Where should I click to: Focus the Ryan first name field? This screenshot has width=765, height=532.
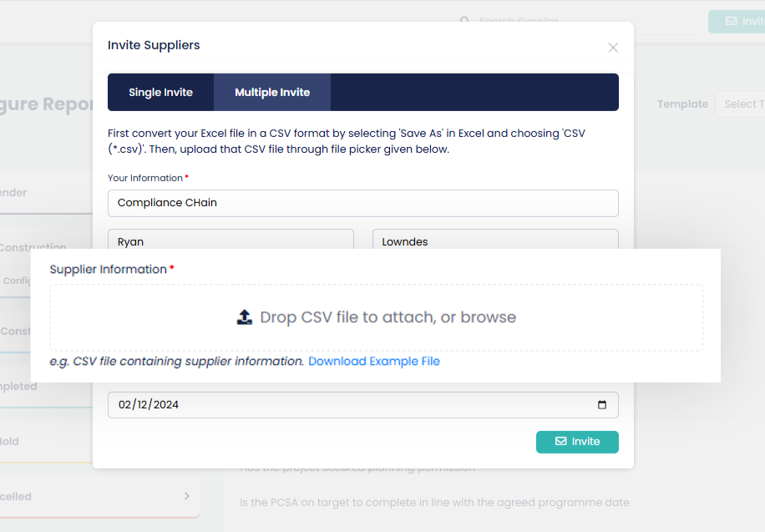[x=231, y=240]
